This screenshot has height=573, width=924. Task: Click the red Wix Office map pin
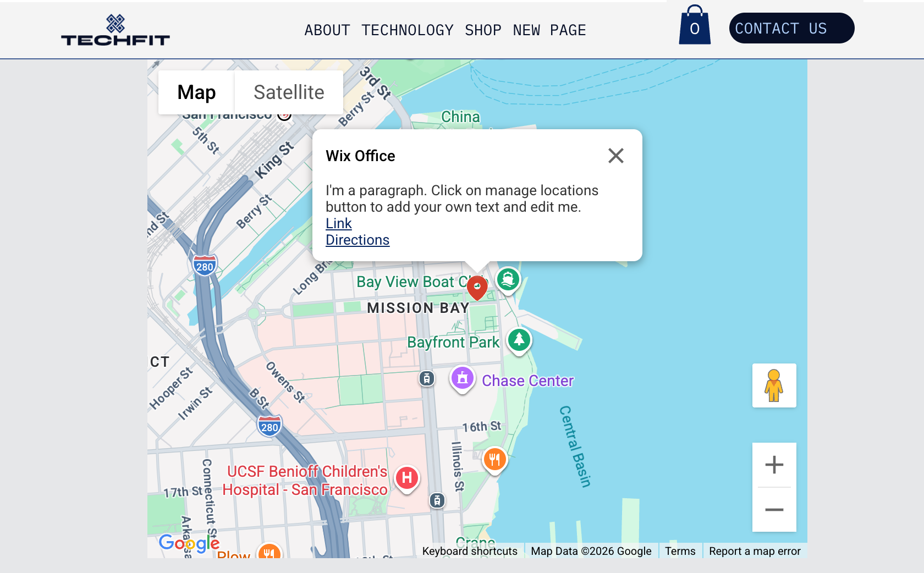476,287
